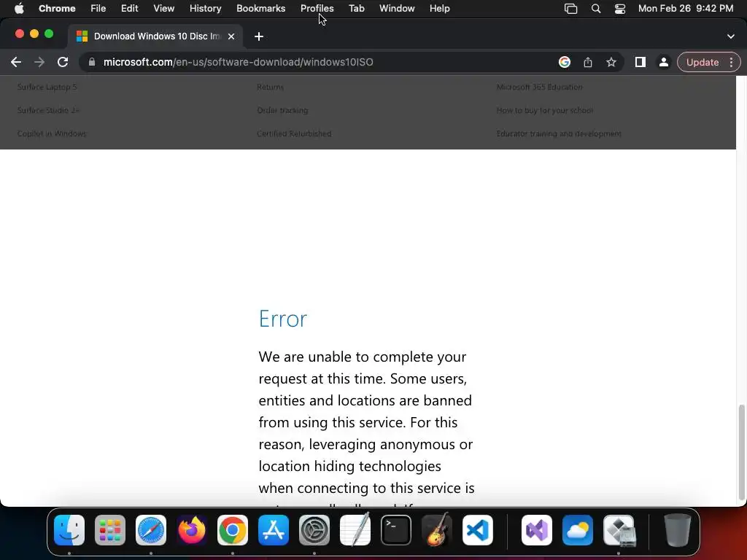
Task: Share this page using the share icon
Action: pos(588,63)
